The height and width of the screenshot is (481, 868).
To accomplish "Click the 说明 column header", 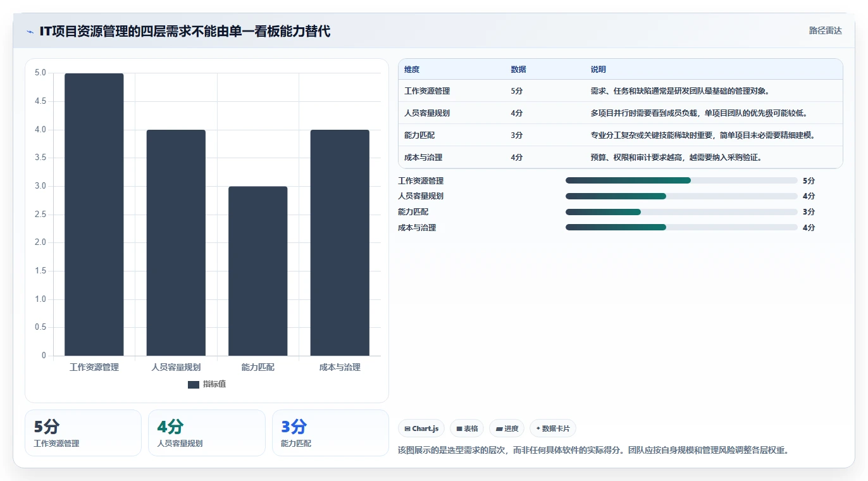I will (x=598, y=70).
